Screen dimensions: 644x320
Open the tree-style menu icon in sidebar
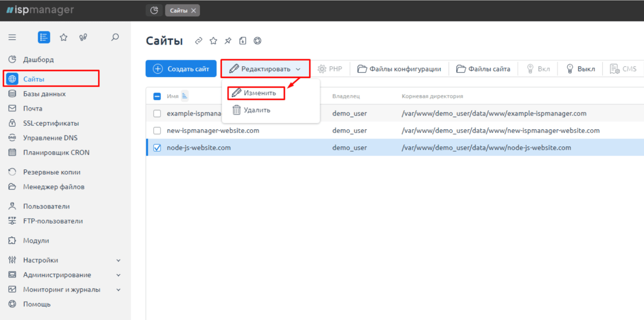83,37
